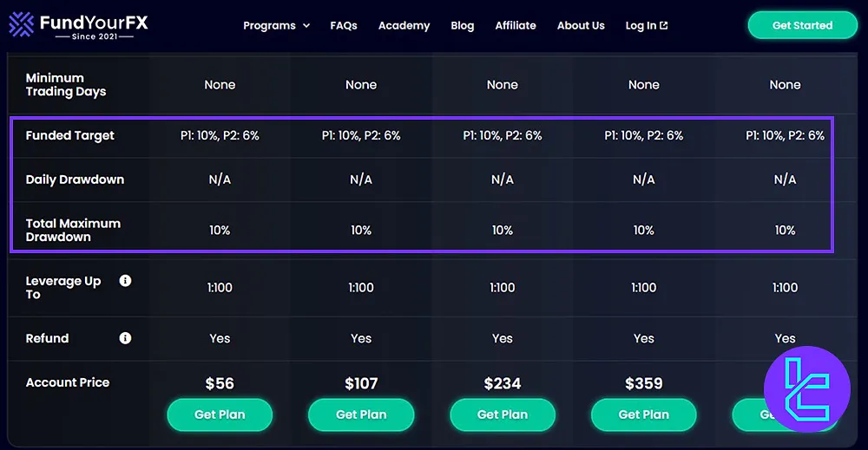Visit the Blog link
868x450 pixels.
463,25
